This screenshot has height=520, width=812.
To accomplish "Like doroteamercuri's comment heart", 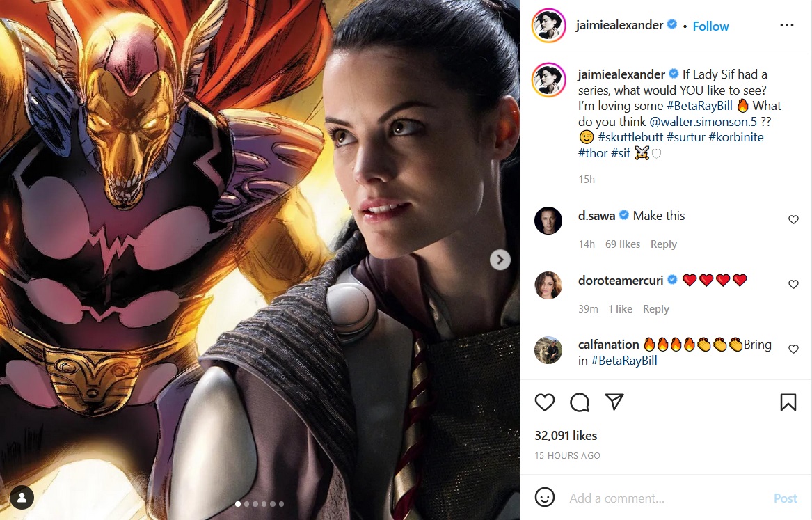I will (x=793, y=284).
